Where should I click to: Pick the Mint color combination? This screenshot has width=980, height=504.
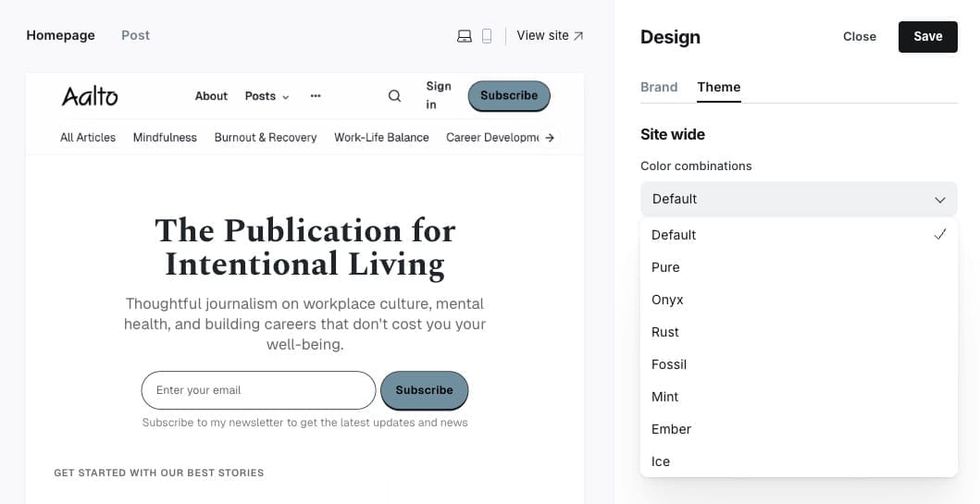pyautogui.click(x=665, y=397)
